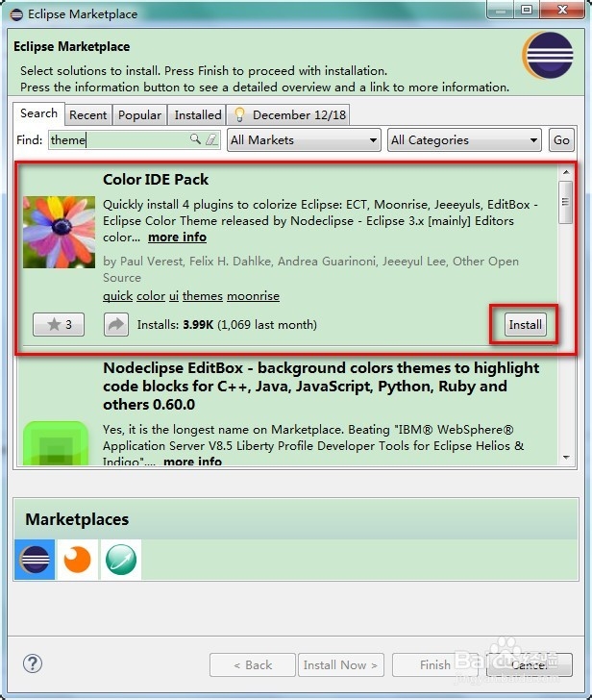Switch to the Installed tab

198,115
